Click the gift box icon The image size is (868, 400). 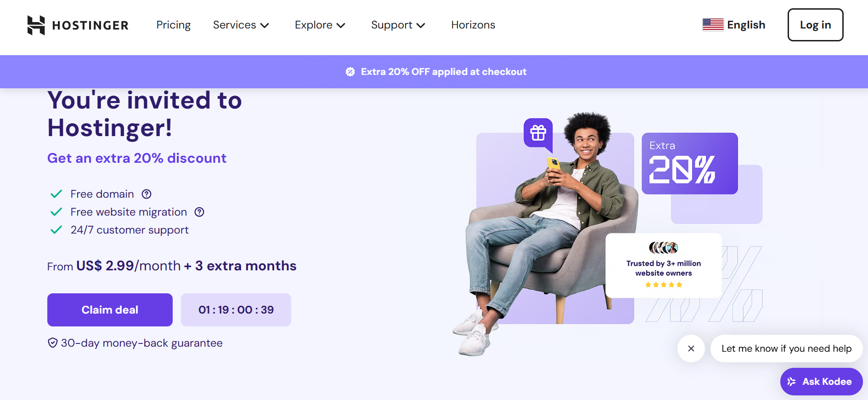(538, 133)
